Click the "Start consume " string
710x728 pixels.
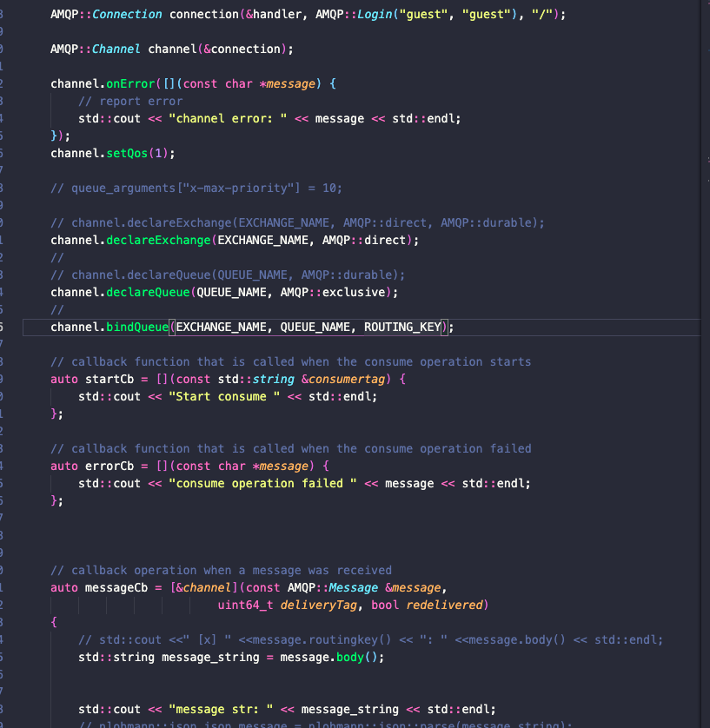pos(224,397)
